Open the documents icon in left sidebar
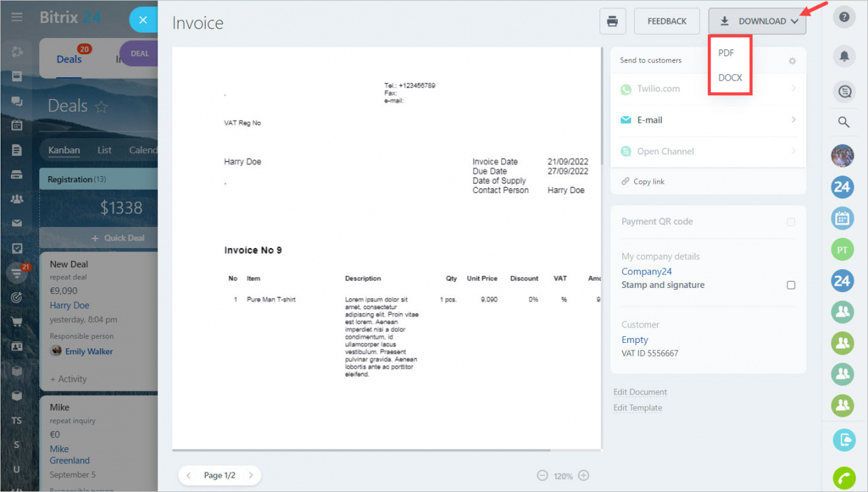The width and height of the screenshot is (868, 492). [17, 150]
